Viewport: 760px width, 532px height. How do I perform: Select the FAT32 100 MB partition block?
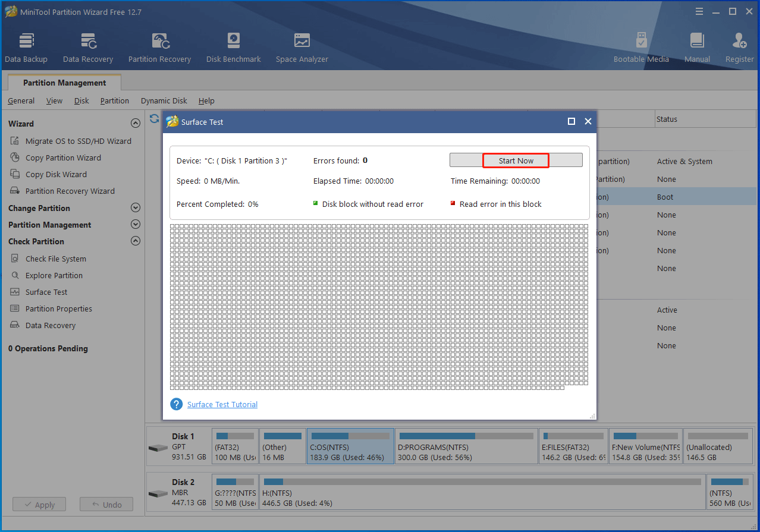[x=235, y=446]
